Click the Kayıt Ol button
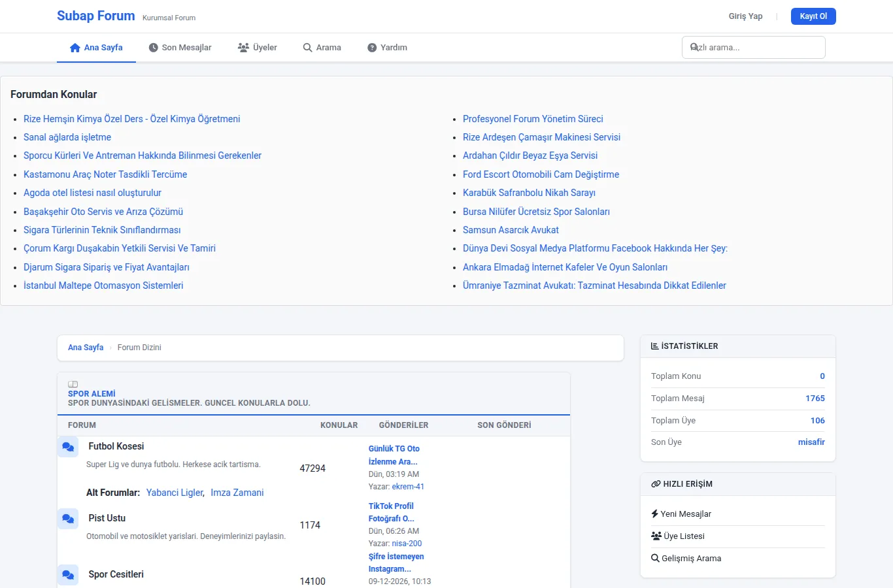The image size is (893, 588). pos(813,16)
